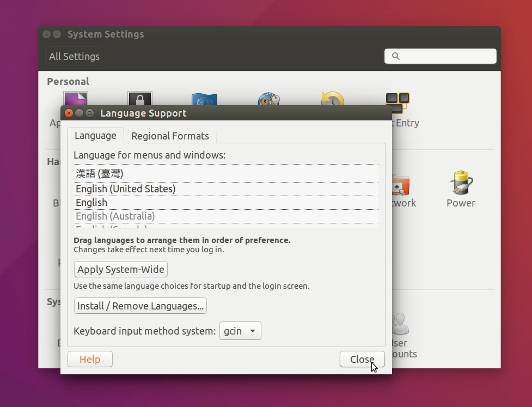Open the yellow-arrow clock icon in System Settings

point(333,99)
